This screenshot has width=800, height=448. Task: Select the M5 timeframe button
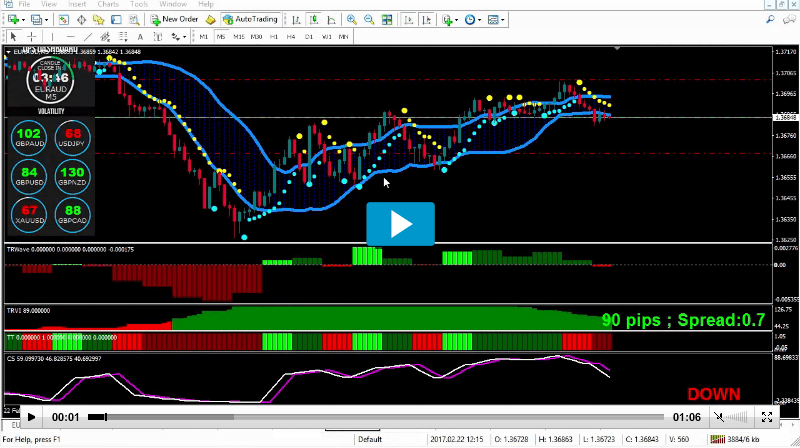click(x=221, y=37)
